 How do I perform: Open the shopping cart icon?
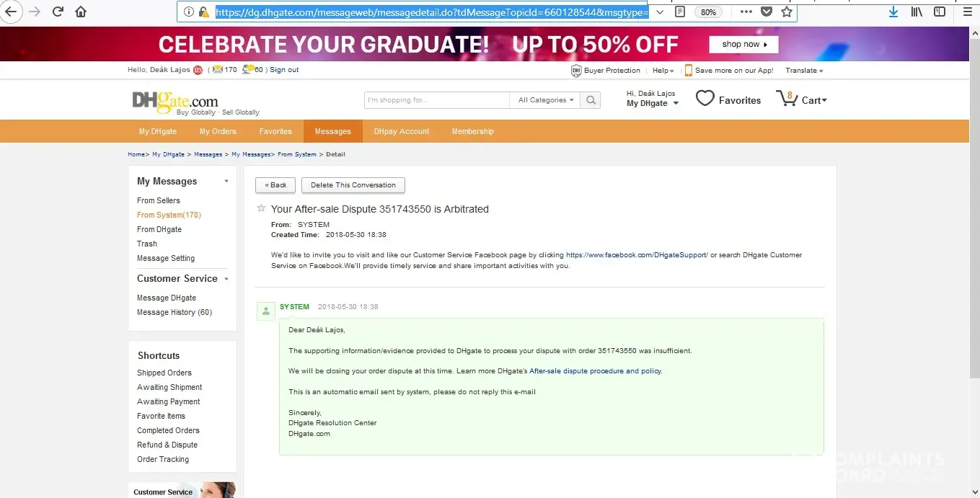pos(787,99)
